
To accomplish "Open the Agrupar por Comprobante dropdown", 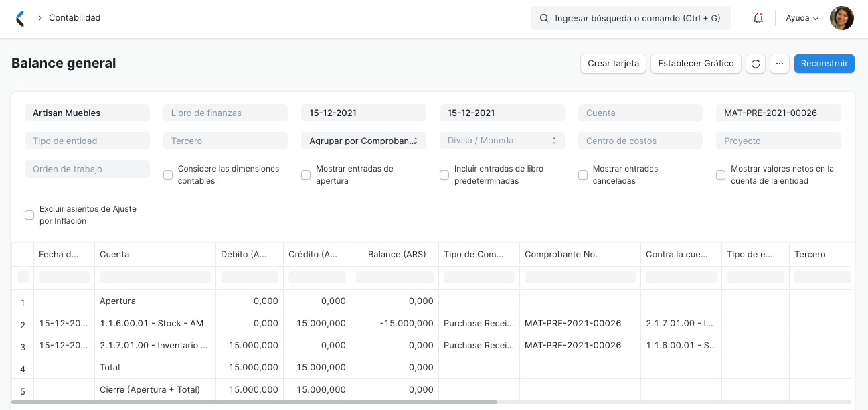I will pyautogui.click(x=363, y=140).
